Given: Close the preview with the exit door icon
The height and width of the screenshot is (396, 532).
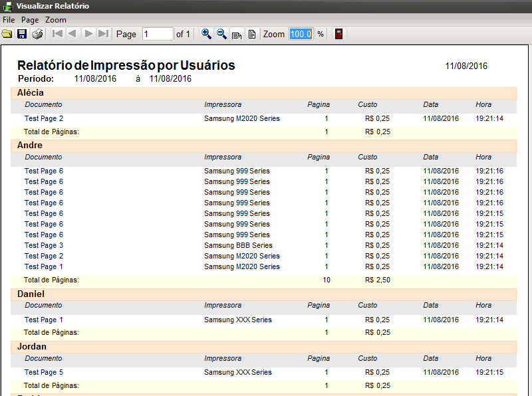Looking at the screenshot, I should click(x=339, y=34).
